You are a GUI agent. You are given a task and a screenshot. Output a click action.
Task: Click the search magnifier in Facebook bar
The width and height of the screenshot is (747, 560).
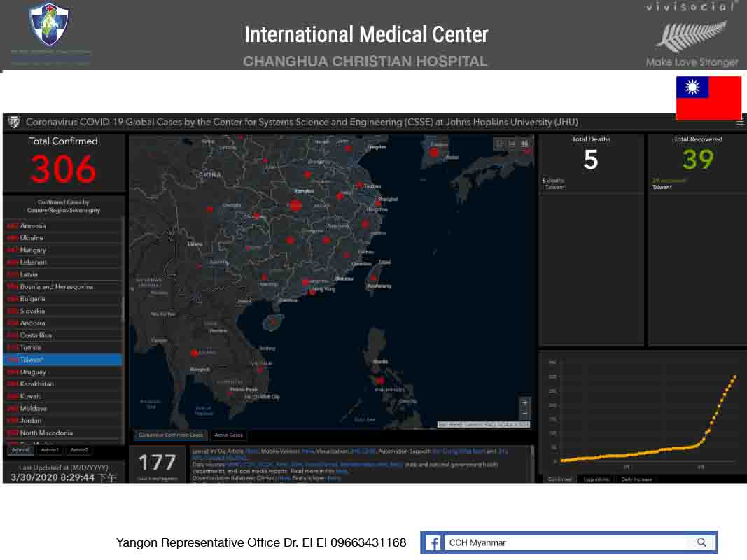point(701,542)
